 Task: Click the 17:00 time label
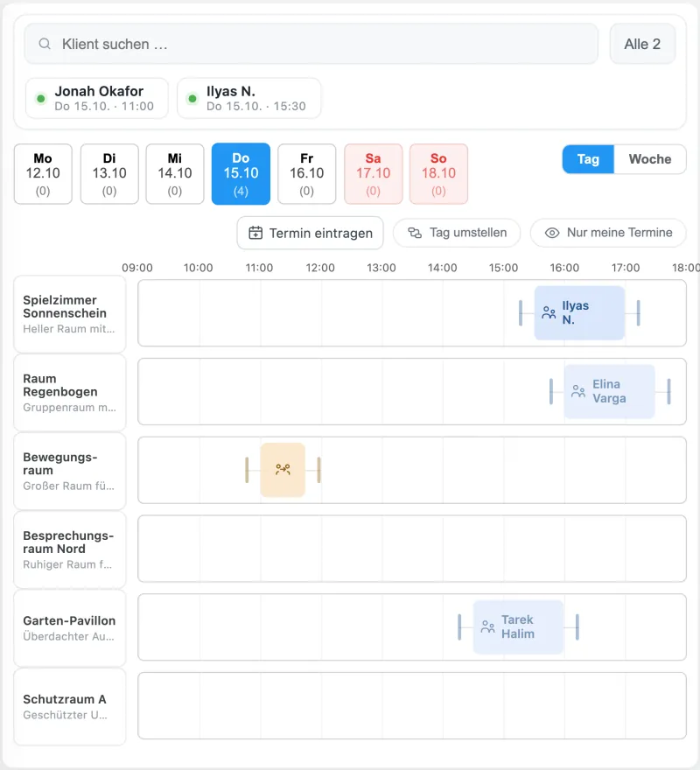click(626, 268)
